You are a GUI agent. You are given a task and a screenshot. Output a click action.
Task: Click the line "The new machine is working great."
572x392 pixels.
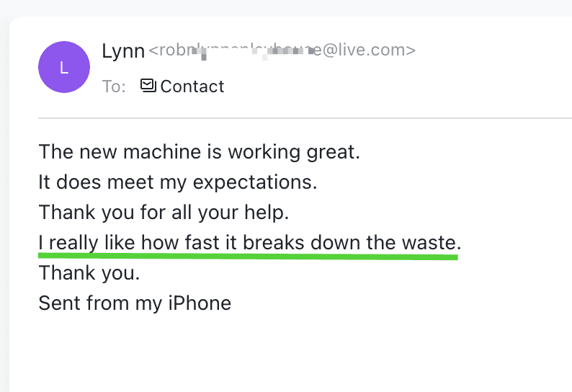[199, 152]
